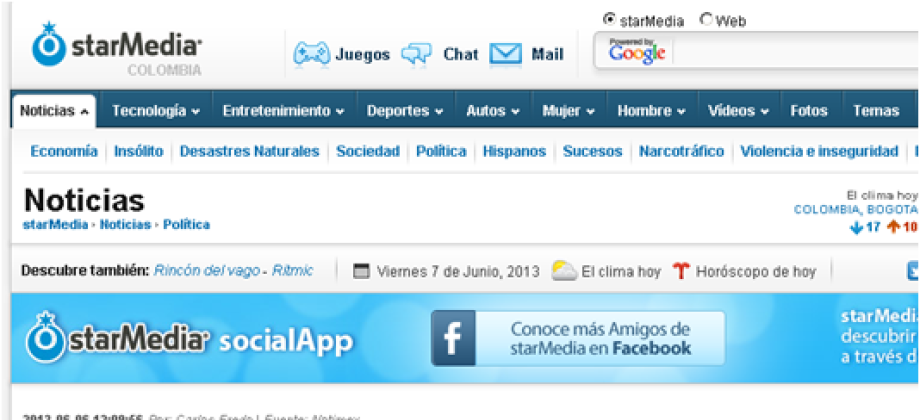Go to the Política subsection tab
The height and width of the screenshot is (420, 920).
(x=441, y=151)
